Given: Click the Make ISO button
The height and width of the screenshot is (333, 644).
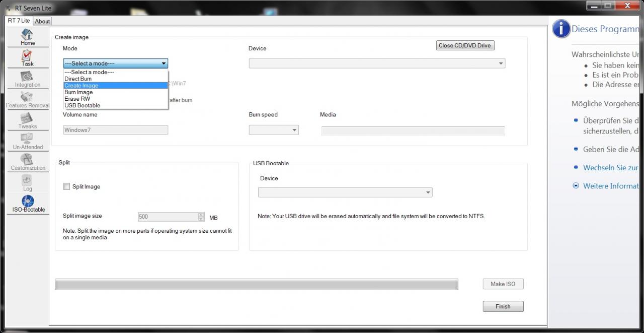Looking at the screenshot, I should pyautogui.click(x=503, y=284).
